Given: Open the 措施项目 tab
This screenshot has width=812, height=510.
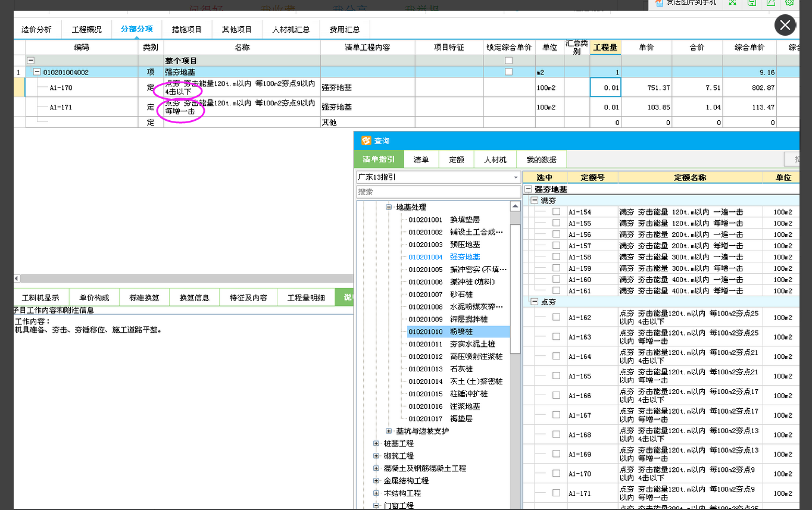Looking at the screenshot, I should pos(187,29).
